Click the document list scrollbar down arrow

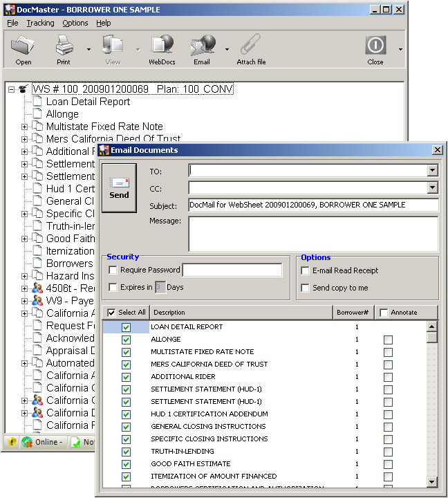click(432, 482)
